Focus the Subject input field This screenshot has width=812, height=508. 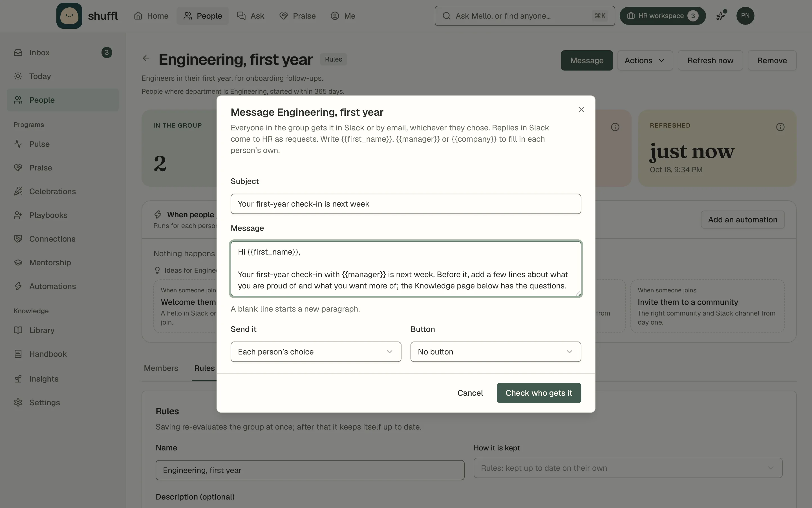(x=406, y=204)
